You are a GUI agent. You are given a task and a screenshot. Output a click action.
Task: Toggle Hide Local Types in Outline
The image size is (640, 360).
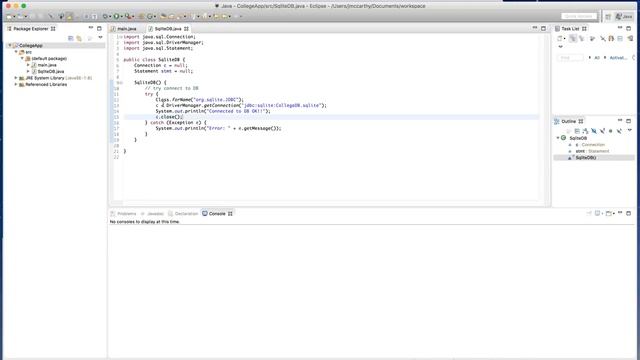pyautogui.click(x=619, y=131)
